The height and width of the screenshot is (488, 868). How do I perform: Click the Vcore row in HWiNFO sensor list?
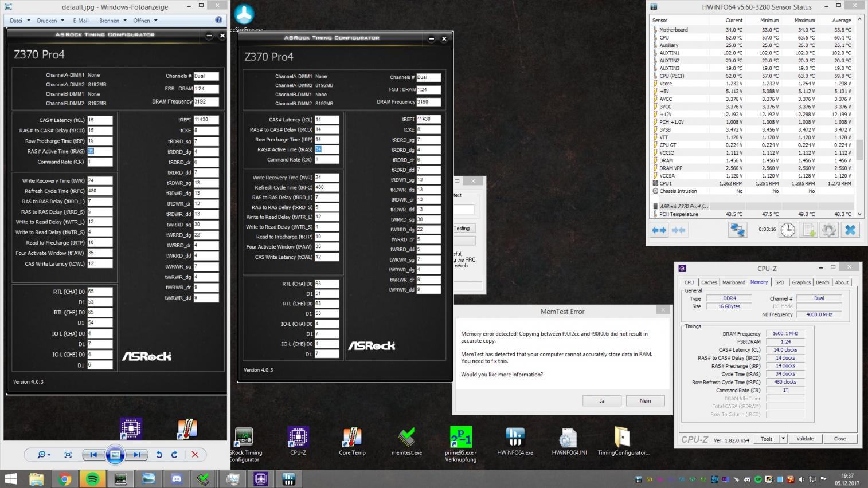753,84
